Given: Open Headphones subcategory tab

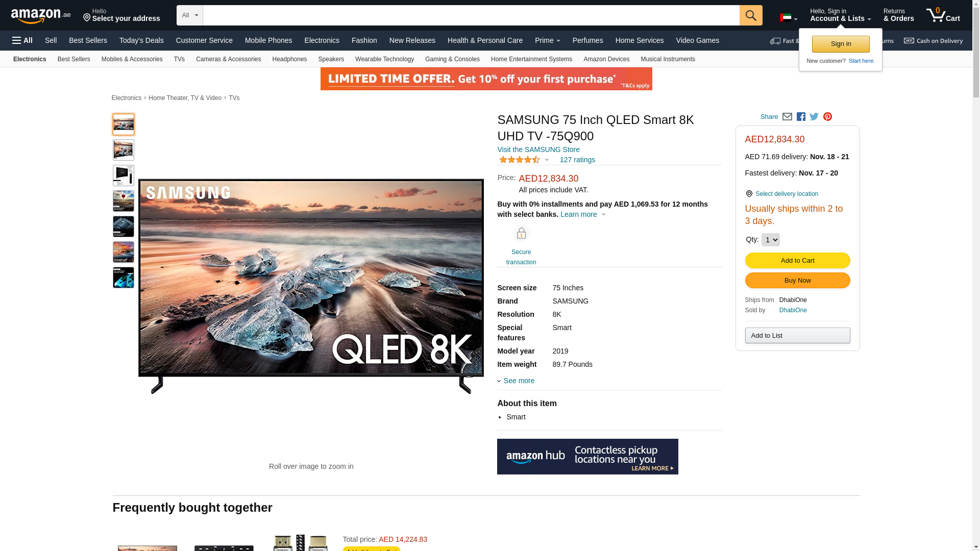Looking at the screenshot, I should coord(289,59).
